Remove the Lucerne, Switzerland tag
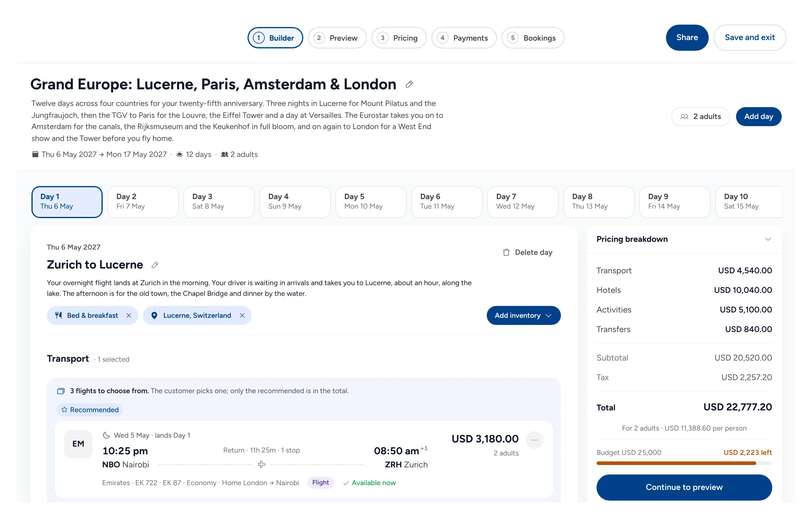The image size is (812, 519). 242,315
